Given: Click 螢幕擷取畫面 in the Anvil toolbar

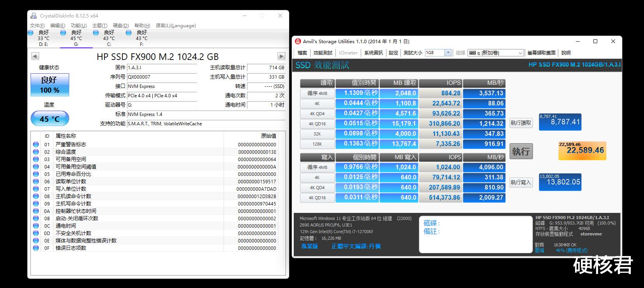Looking at the screenshot, I should pyautogui.click(x=542, y=53).
